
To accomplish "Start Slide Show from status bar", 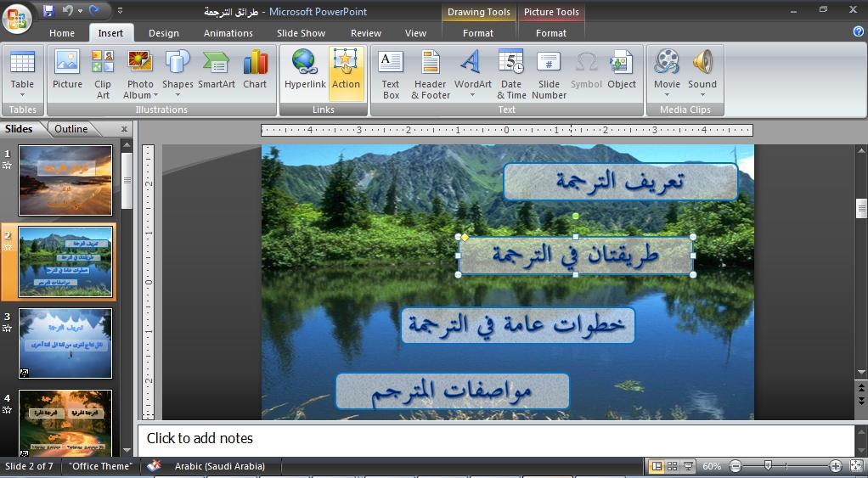I will (688, 466).
